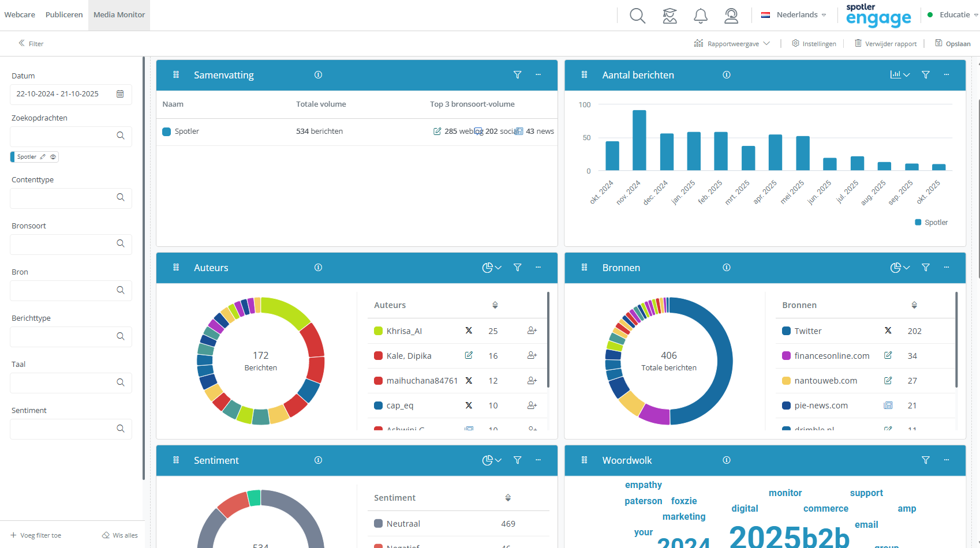Image resolution: width=980 pixels, height=548 pixels.
Task: Sort the Auteurs list column
Action: point(495,305)
